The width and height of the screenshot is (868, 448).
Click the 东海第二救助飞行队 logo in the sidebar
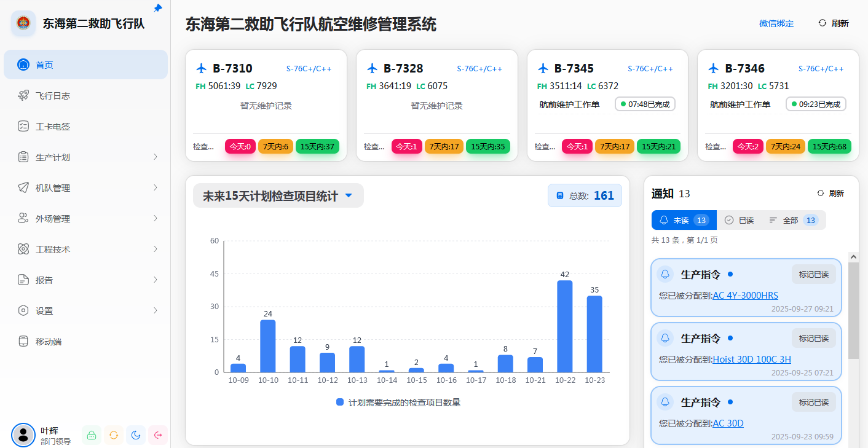pos(23,24)
